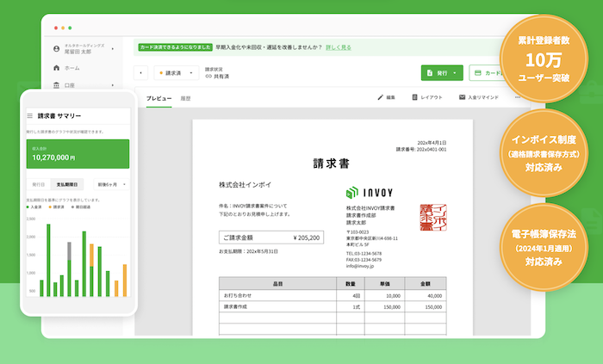This screenshot has width=603, height=364.
Task: Switch to the 履歴 tab
Action: (x=186, y=98)
